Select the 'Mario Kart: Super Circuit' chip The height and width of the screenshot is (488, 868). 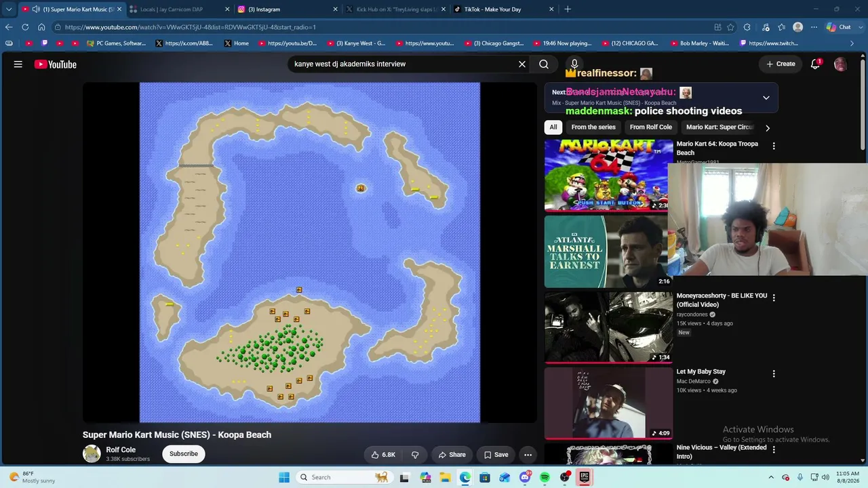pyautogui.click(x=719, y=127)
